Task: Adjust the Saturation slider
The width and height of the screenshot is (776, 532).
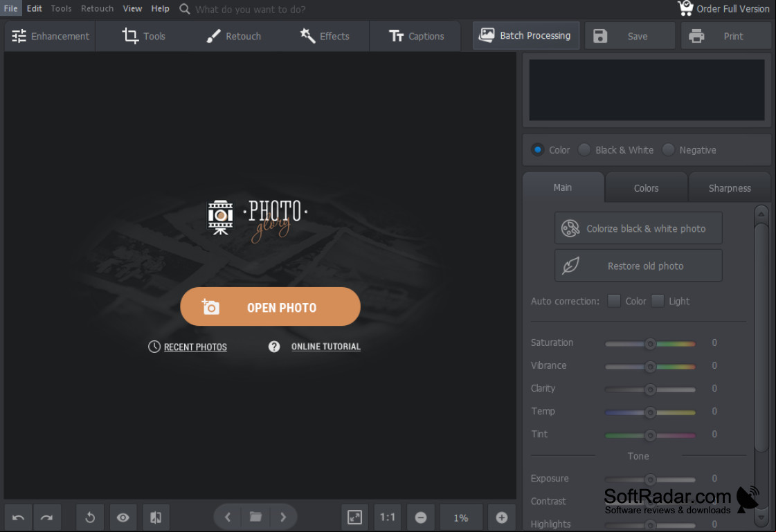Action: click(650, 344)
